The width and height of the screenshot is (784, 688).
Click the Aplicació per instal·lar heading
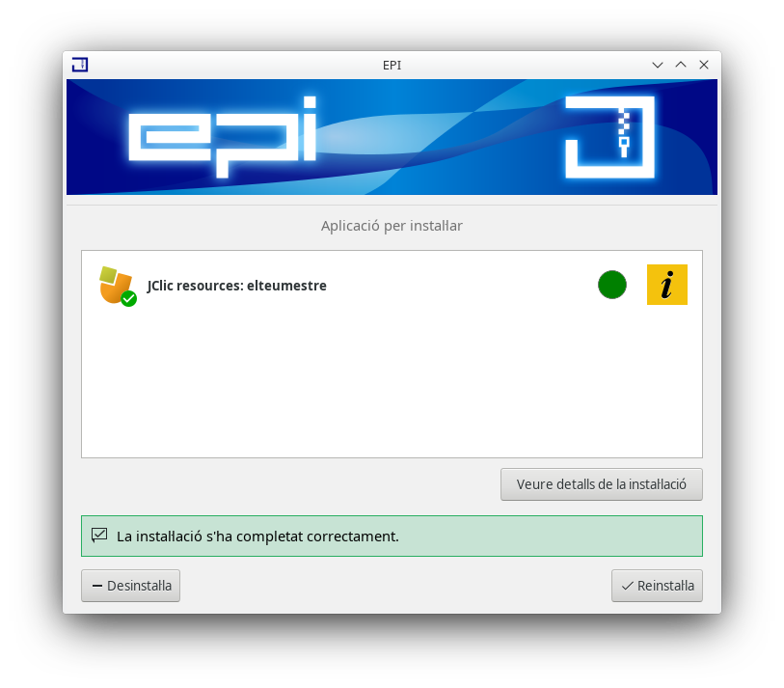tap(392, 226)
